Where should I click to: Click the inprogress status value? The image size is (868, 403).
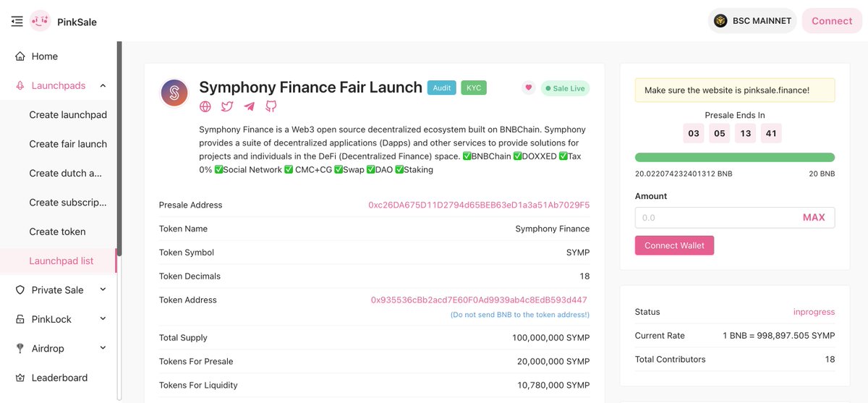(x=814, y=312)
